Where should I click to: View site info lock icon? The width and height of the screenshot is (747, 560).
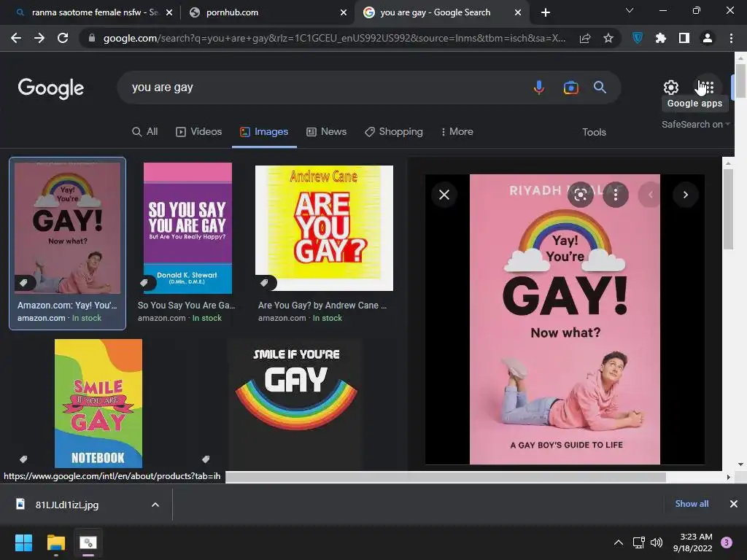(91, 38)
